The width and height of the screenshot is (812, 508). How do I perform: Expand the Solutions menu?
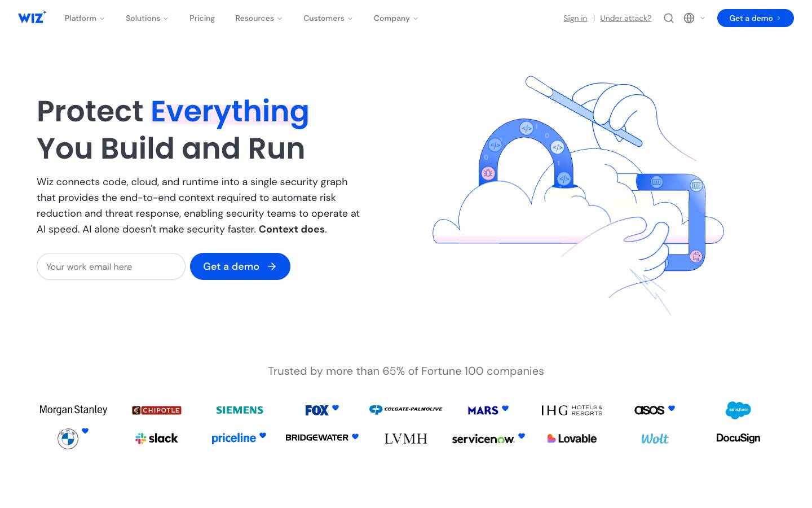tap(147, 18)
